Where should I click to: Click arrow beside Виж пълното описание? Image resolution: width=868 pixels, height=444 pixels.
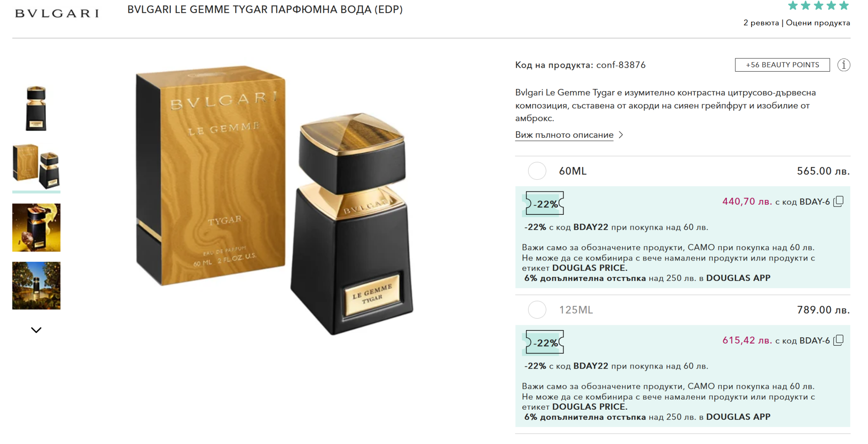pos(621,135)
